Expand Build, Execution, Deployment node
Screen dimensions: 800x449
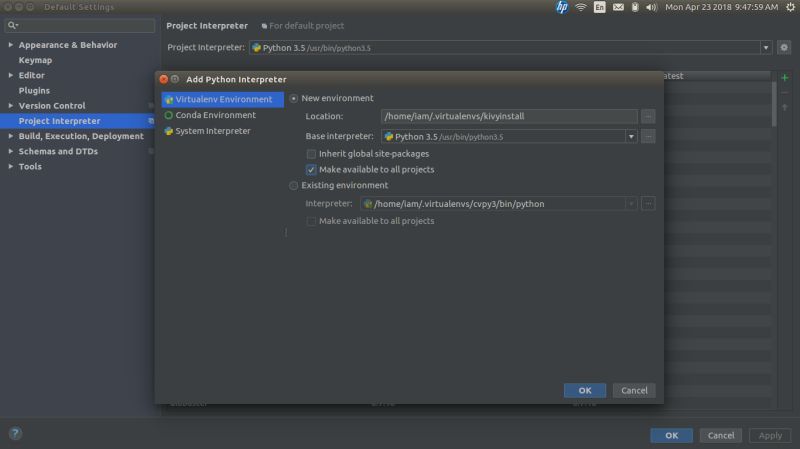pos(11,136)
